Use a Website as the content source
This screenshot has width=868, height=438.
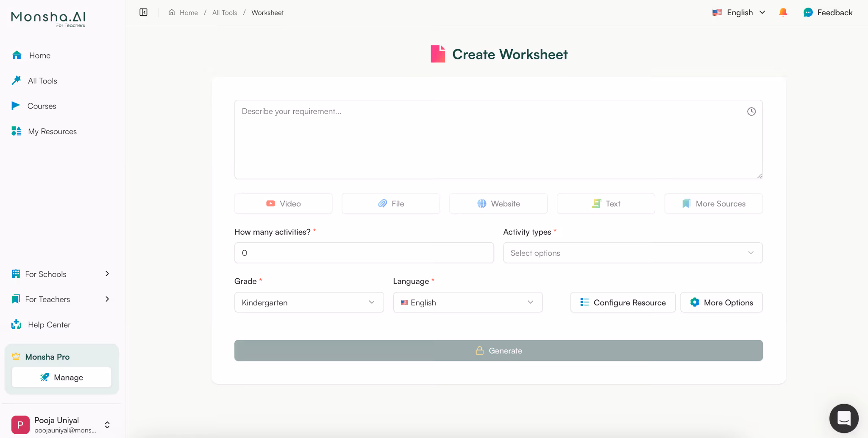[498, 203]
